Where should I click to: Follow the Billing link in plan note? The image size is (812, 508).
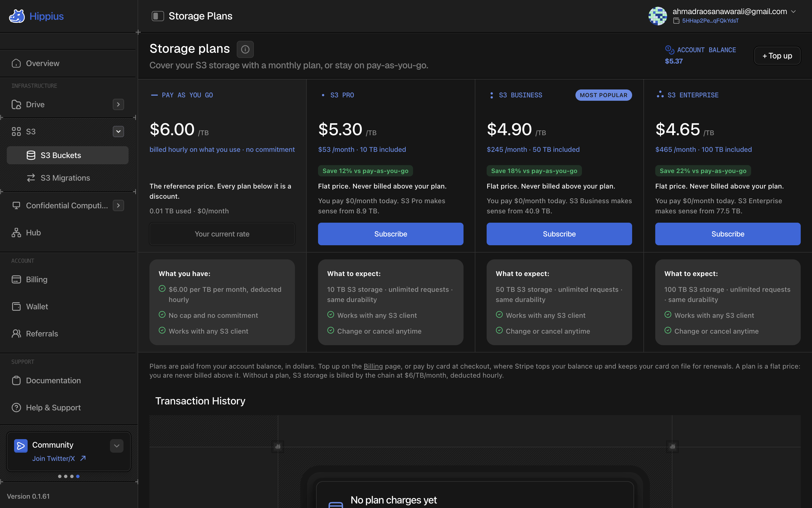pyautogui.click(x=373, y=366)
